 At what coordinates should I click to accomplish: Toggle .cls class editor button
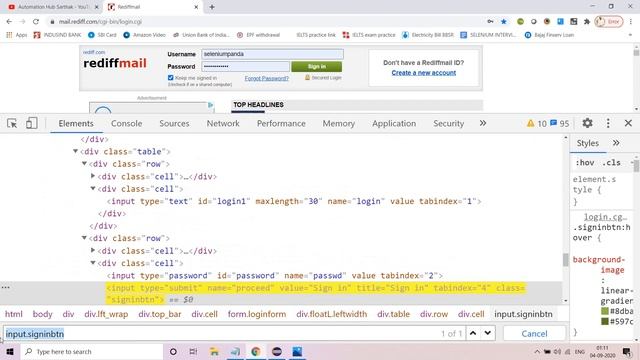[611, 162]
